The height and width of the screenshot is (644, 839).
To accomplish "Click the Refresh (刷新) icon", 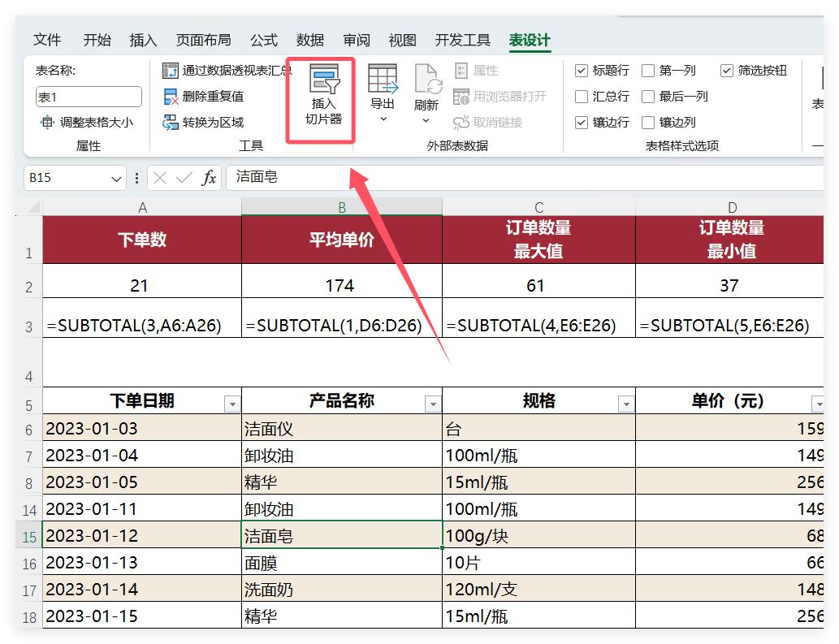I will (427, 79).
